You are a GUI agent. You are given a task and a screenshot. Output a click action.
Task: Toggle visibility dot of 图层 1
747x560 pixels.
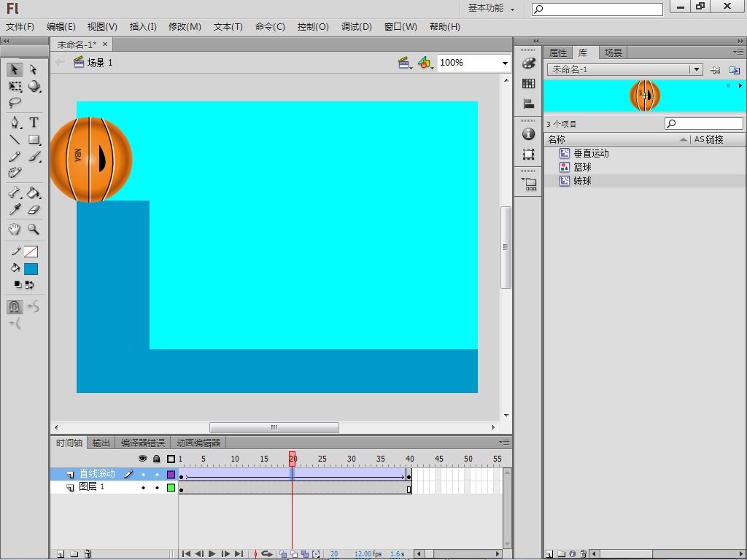coord(143,488)
